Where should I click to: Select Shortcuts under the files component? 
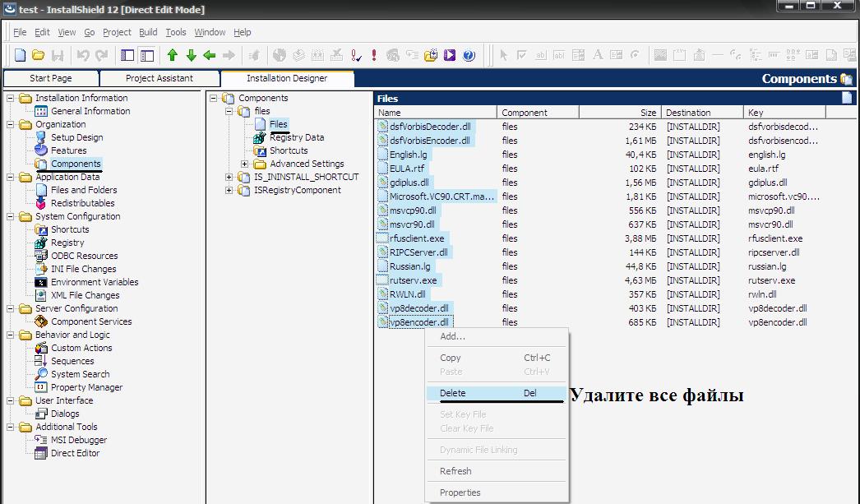coord(289,150)
